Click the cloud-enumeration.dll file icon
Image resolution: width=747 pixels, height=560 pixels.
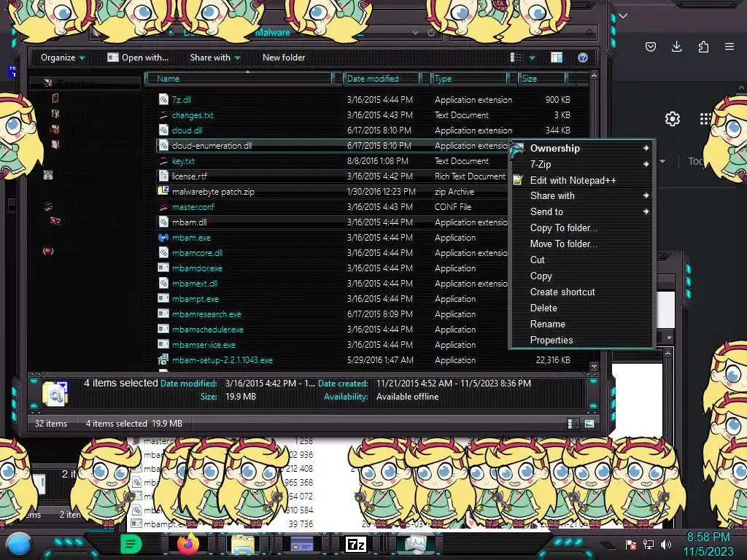(163, 146)
